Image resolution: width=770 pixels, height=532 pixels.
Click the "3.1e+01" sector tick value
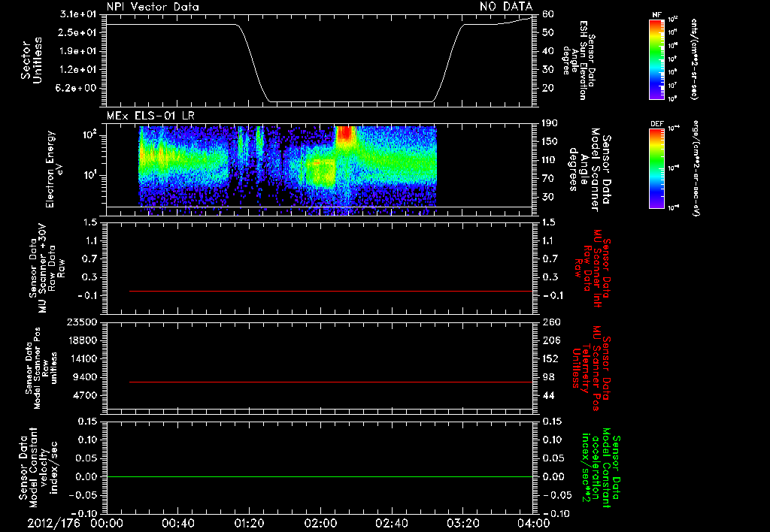point(78,14)
